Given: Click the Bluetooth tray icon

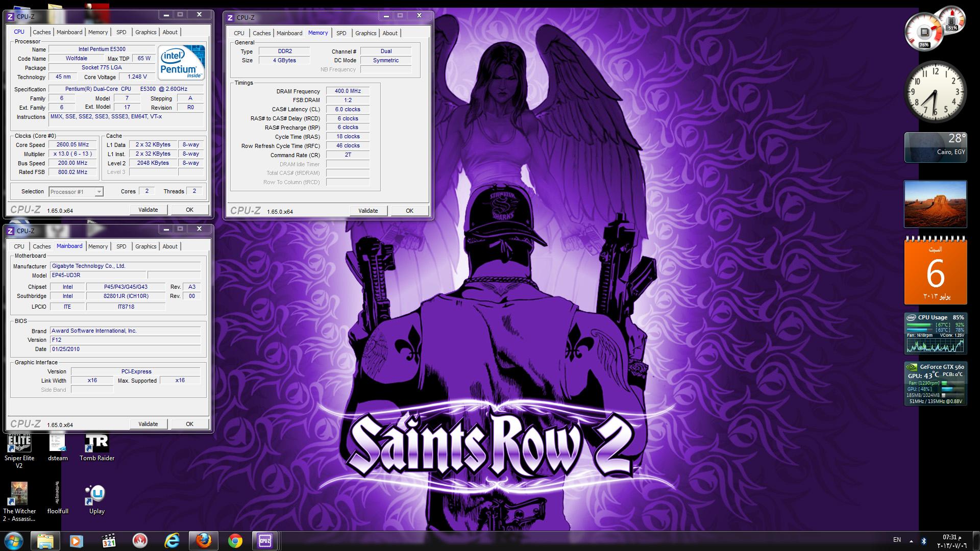Looking at the screenshot, I should coord(924,541).
